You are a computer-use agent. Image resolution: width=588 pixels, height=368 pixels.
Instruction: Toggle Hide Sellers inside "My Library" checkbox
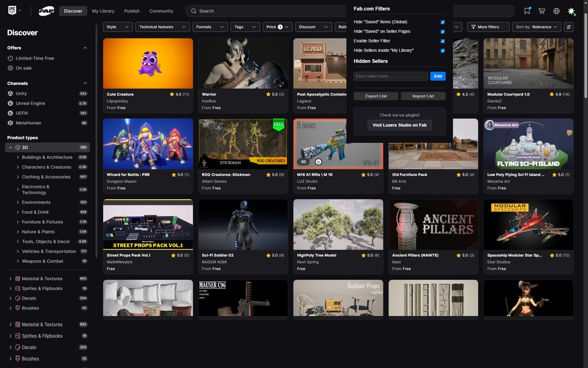443,51
